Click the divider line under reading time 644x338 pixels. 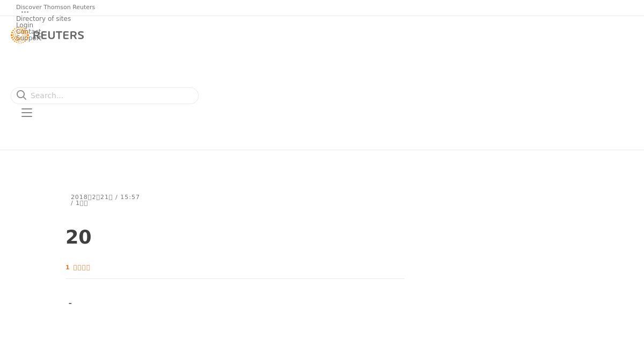pos(235,278)
